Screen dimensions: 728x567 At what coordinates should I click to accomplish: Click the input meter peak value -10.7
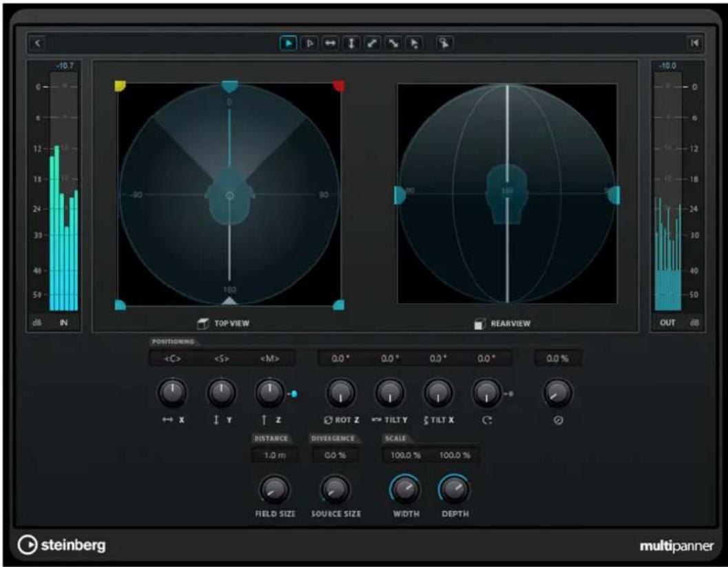click(x=65, y=66)
